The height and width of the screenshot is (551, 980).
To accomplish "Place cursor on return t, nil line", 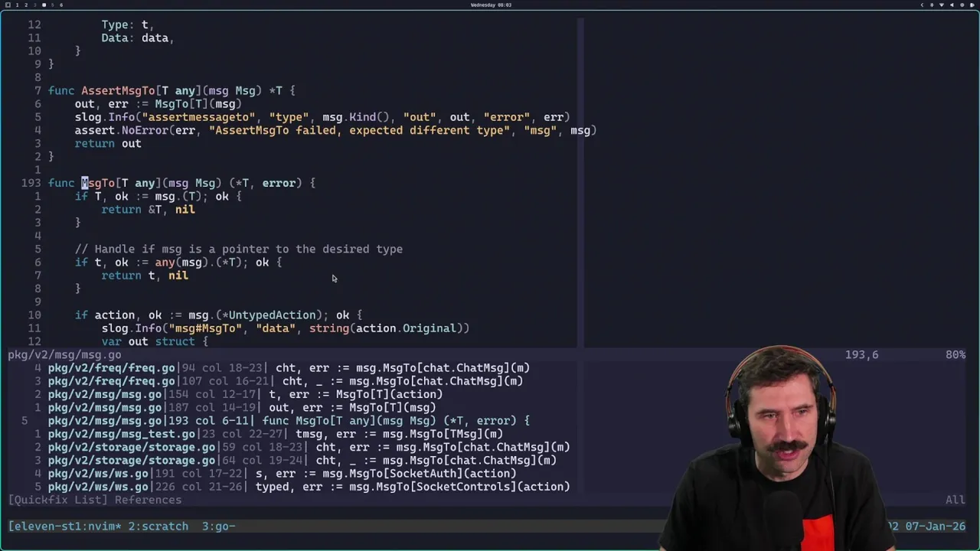I will pos(145,275).
